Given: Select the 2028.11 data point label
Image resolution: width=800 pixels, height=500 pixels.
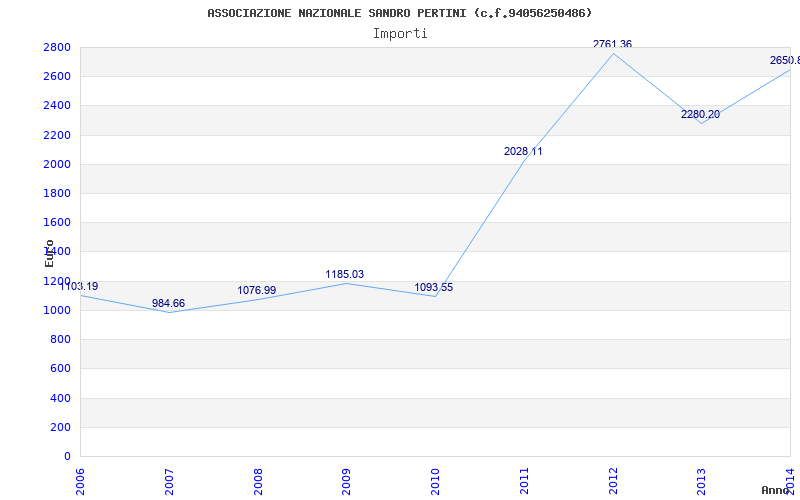Looking at the screenshot, I should pos(523,152).
